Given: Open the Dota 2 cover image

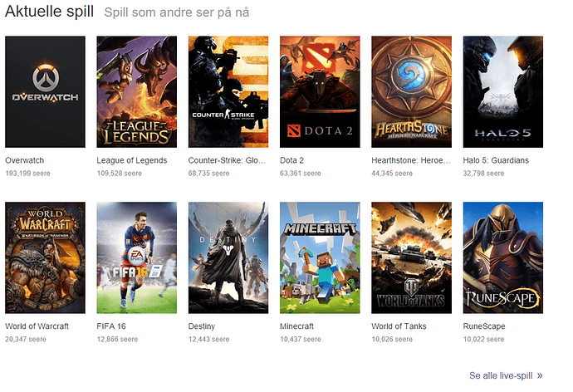Looking at the screenshot, I should point(320,91).
